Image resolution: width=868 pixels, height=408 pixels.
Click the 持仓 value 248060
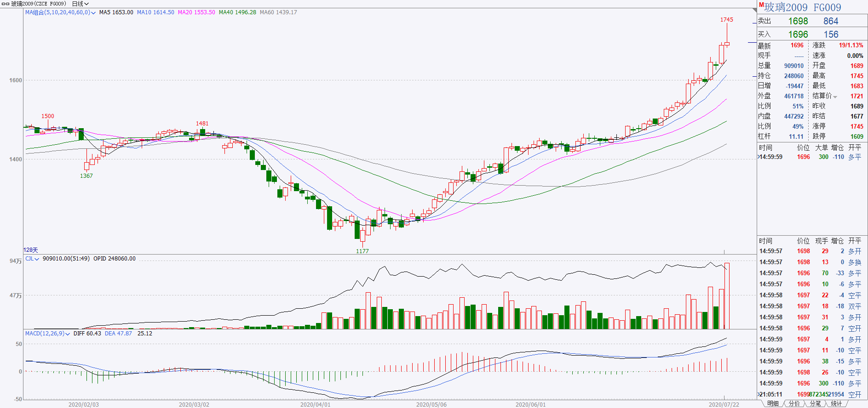tap(794, 76)
